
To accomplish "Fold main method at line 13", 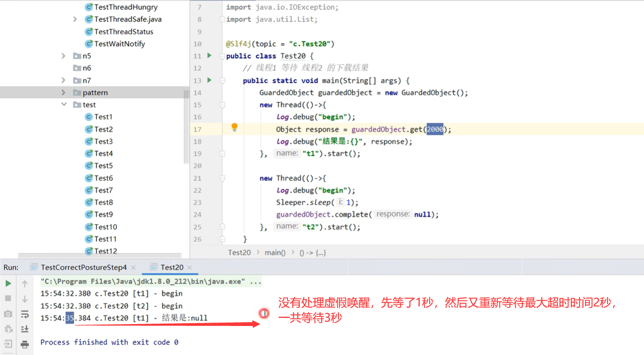I will [222, 80].
